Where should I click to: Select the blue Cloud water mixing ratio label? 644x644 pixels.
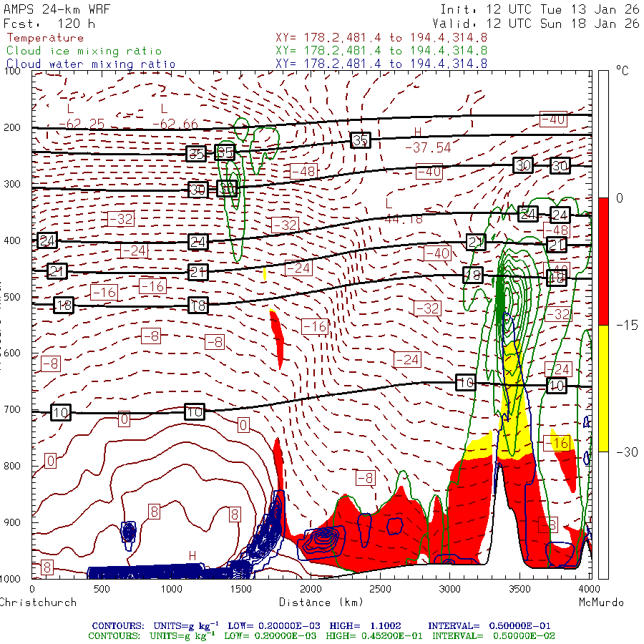point(91,64)
